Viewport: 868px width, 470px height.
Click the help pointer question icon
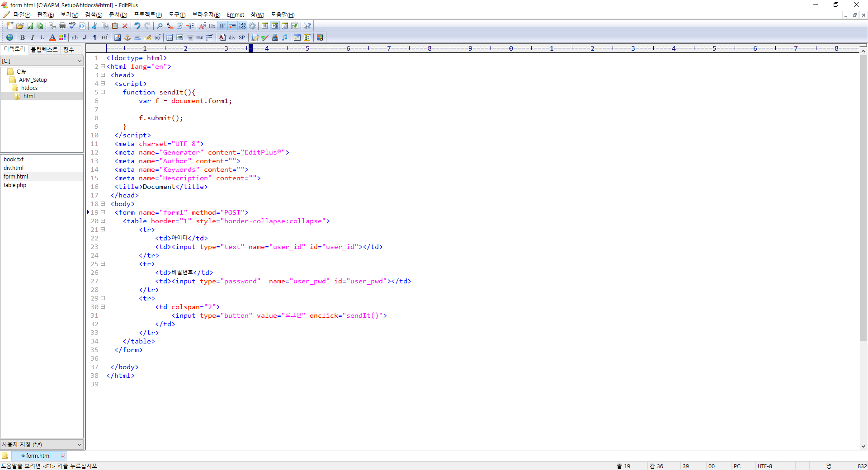pyautogui.click(x=307, y=26)
